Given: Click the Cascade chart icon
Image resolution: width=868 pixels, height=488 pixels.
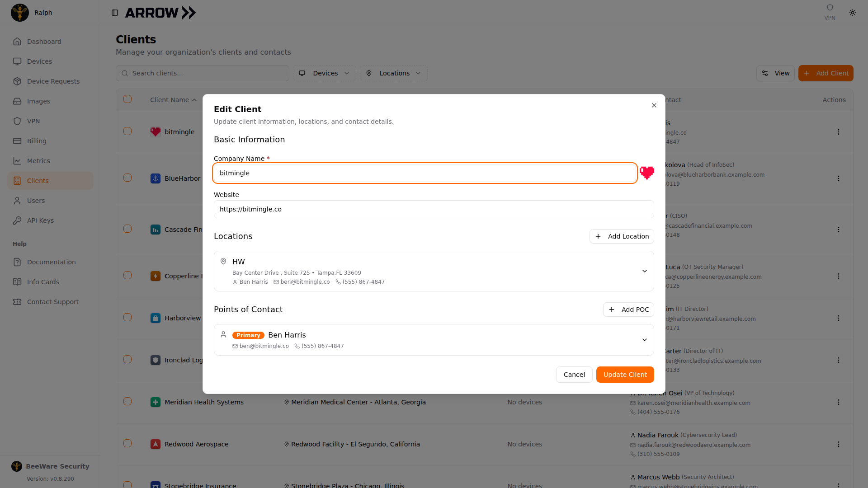Looking at the screenshot, I should pyautogui.click(x=156, y=230).
